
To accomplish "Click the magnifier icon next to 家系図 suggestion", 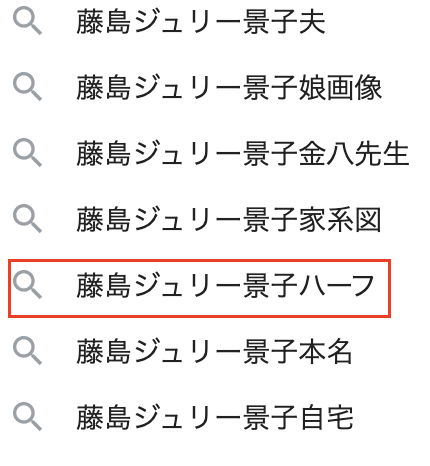I will coord(27,219).
